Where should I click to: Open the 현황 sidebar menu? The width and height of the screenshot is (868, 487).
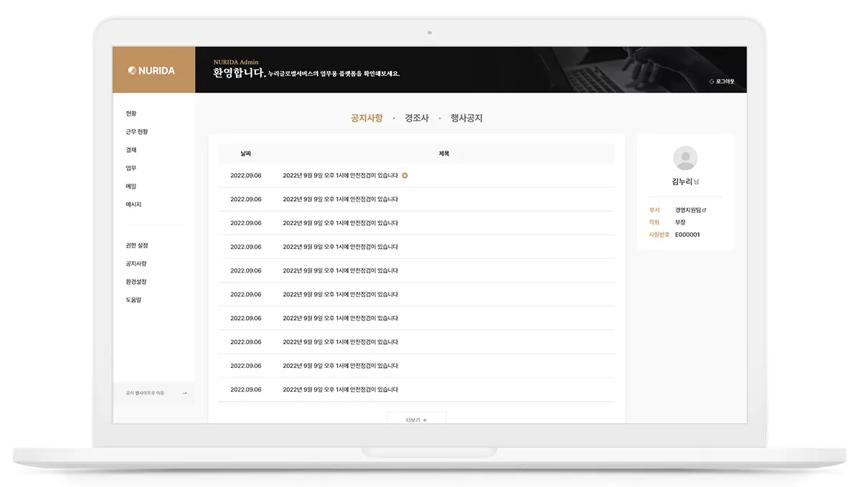[131, 114]
